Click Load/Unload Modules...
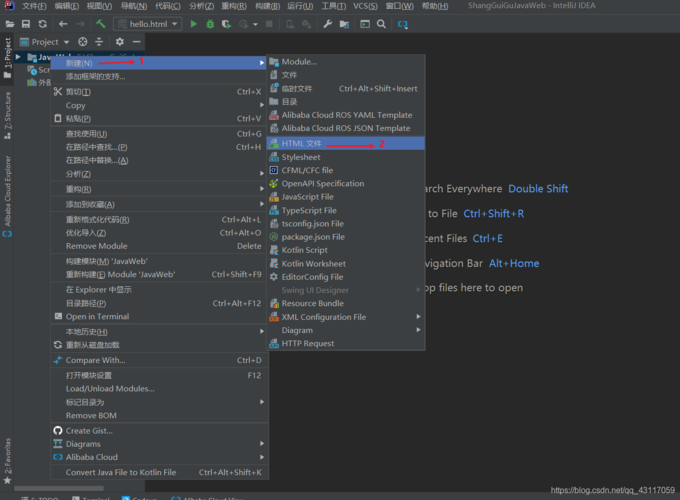The image size is (680, 500). click(x=159, y=389)
